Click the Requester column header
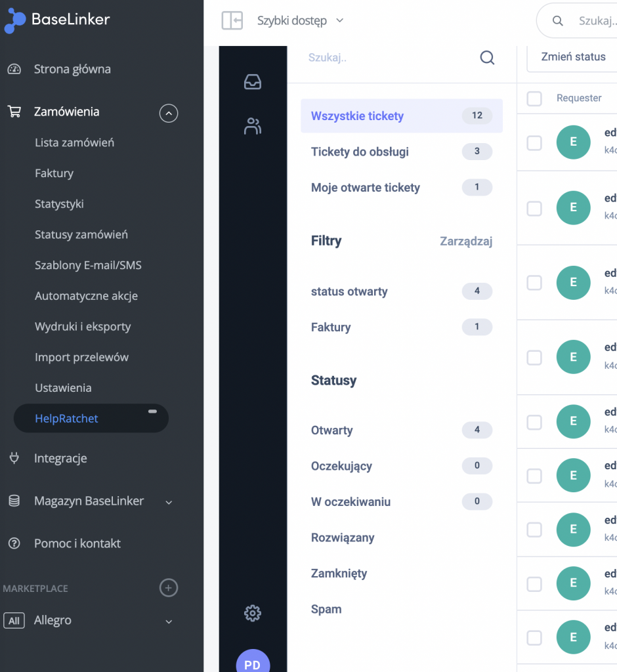The width and height of the screenshot is (617, 672). coord(579,98)
